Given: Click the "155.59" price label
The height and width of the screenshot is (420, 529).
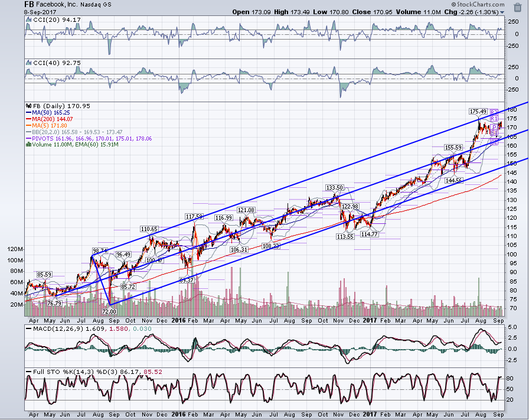Looking at the screenshot, I should coord(453,148).
